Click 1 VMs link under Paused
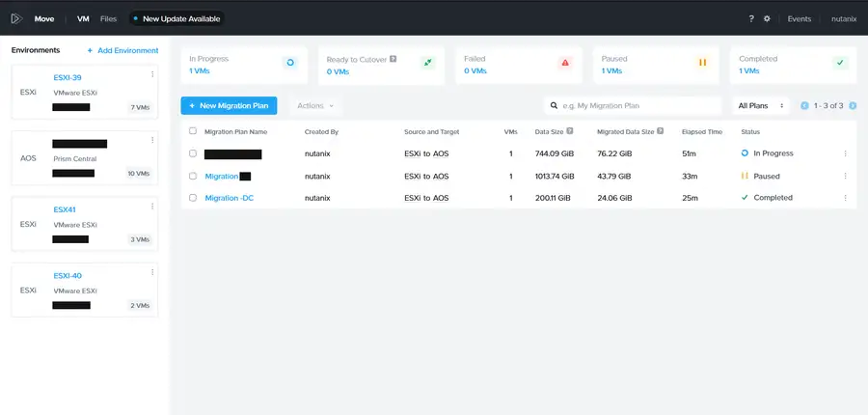 (x=611, y=70)
